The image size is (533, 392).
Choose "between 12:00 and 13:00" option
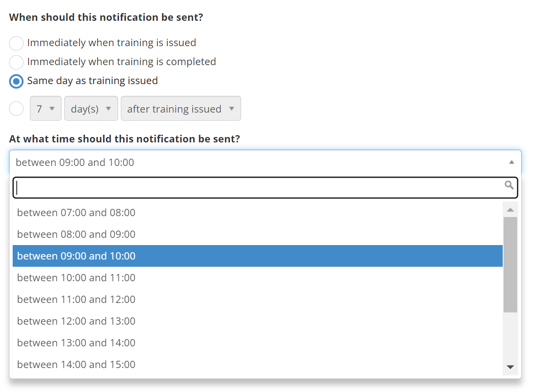(x=76, y=321)
